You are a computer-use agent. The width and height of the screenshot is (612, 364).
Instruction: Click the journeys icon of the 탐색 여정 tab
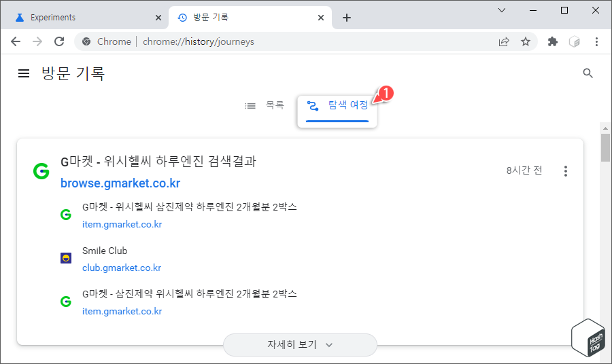pyautogui.click(x=313, y=106)
